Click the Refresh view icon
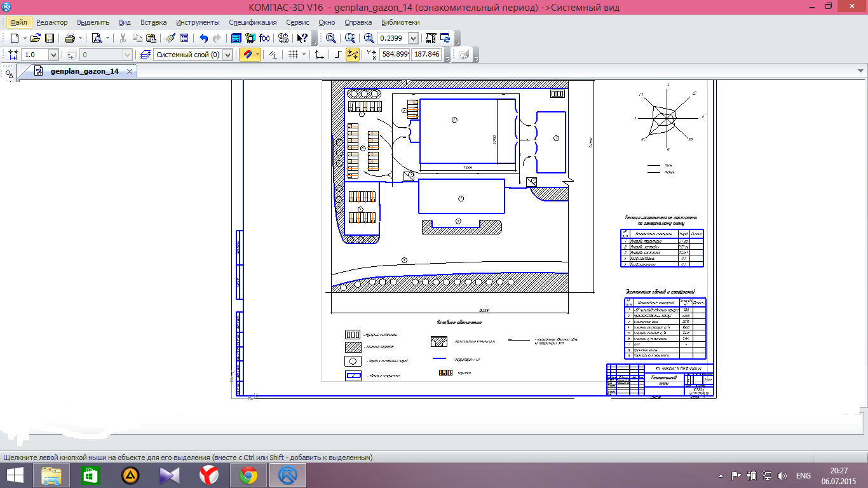 tap(445, 38)
